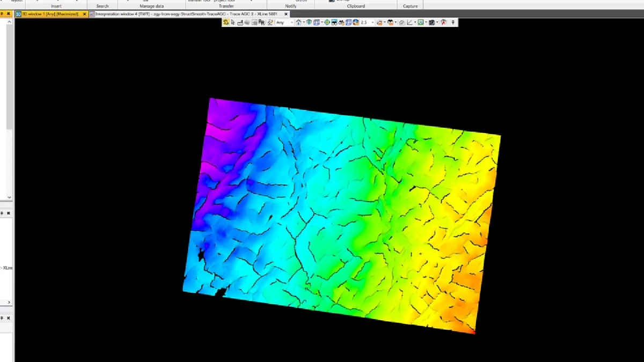The height and width of the screenshot is (362, 644).
Task: Click the blue cube view icon
Action: coord(317,23)
